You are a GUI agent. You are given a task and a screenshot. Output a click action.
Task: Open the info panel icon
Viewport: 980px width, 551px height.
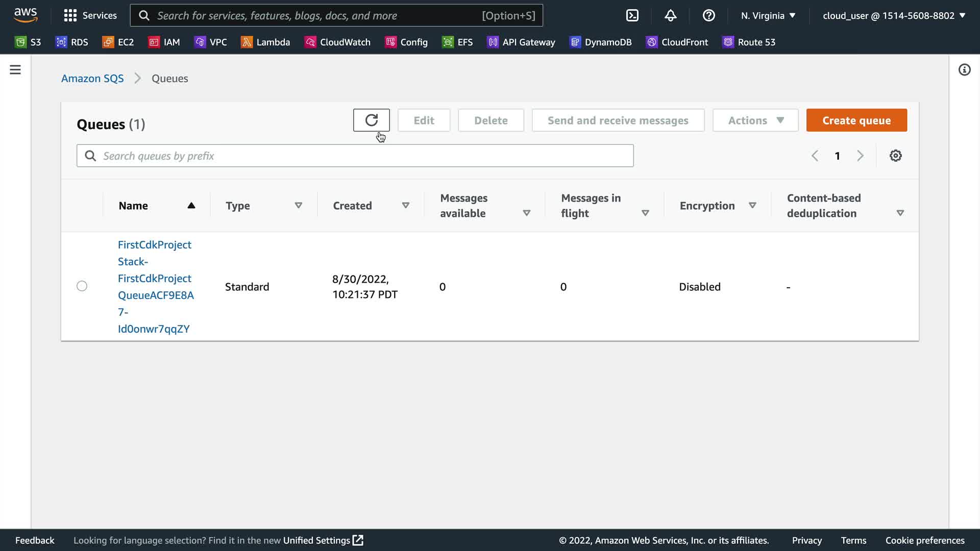pyautogui.click(x=964, y=70)
